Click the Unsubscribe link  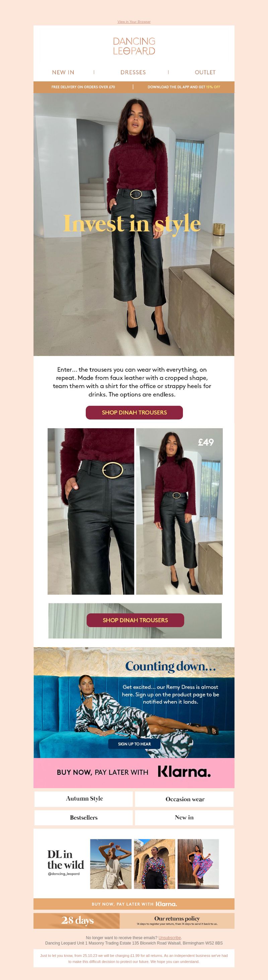click(x=170, y=938)
